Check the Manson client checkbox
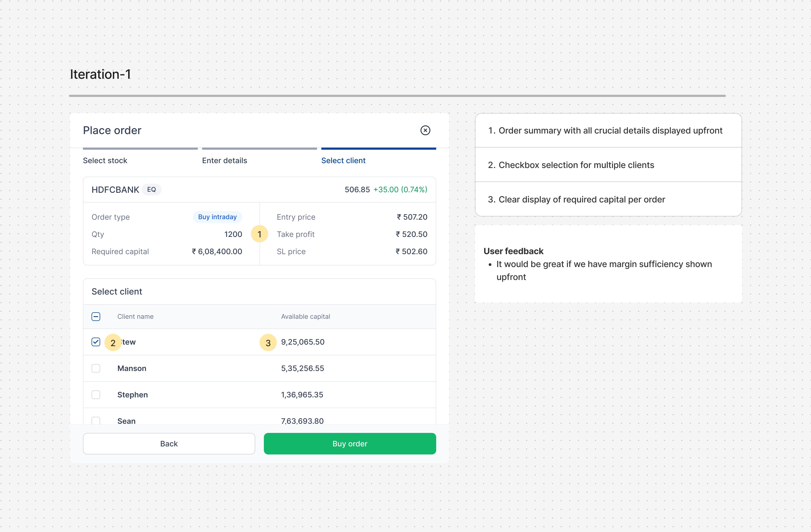The height and width of the screenshot is (532, 811). click(96, 368)
